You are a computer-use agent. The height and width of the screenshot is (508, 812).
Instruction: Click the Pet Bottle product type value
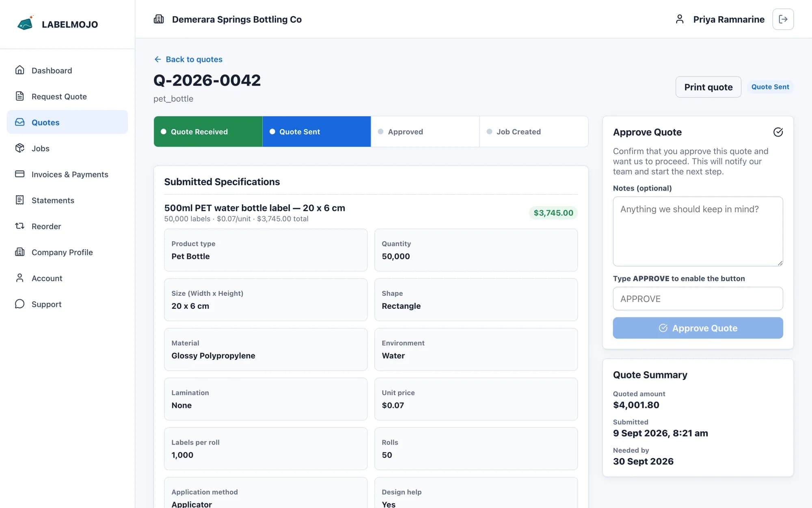click(x=190, y=256)
